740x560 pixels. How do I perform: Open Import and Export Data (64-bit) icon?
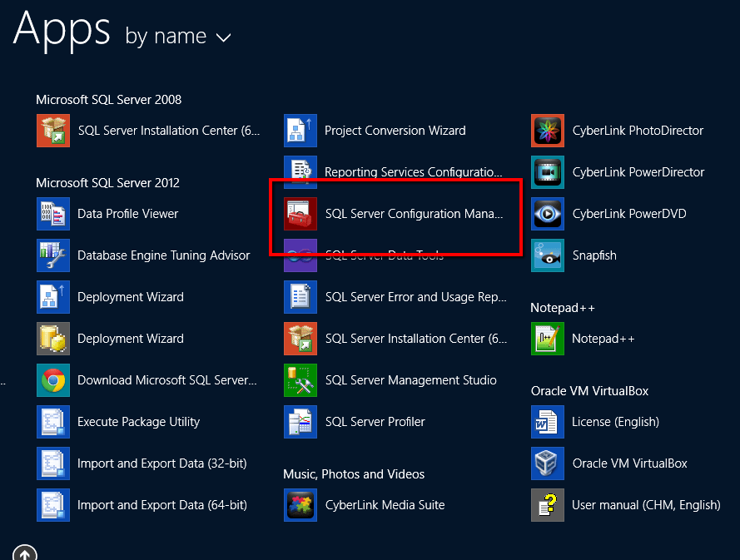pos(53,505)
